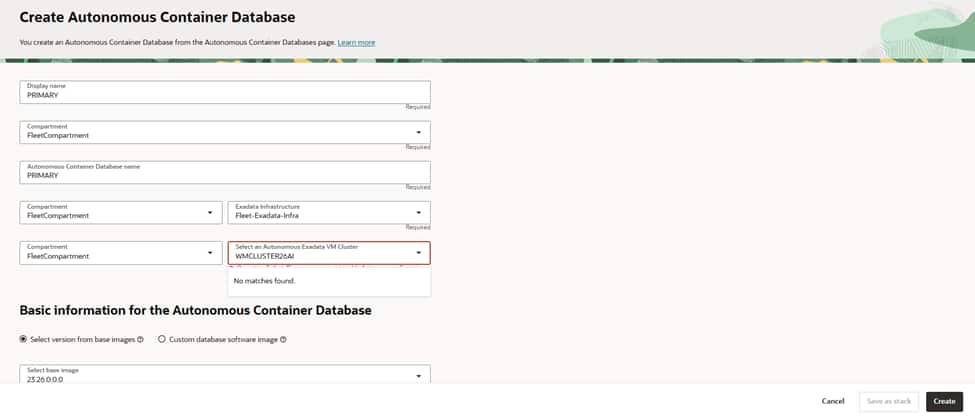This screenshot has width=975, height=416.
Task: Open the Exadata Infrastructure combo box
Action: coord(320,212)
